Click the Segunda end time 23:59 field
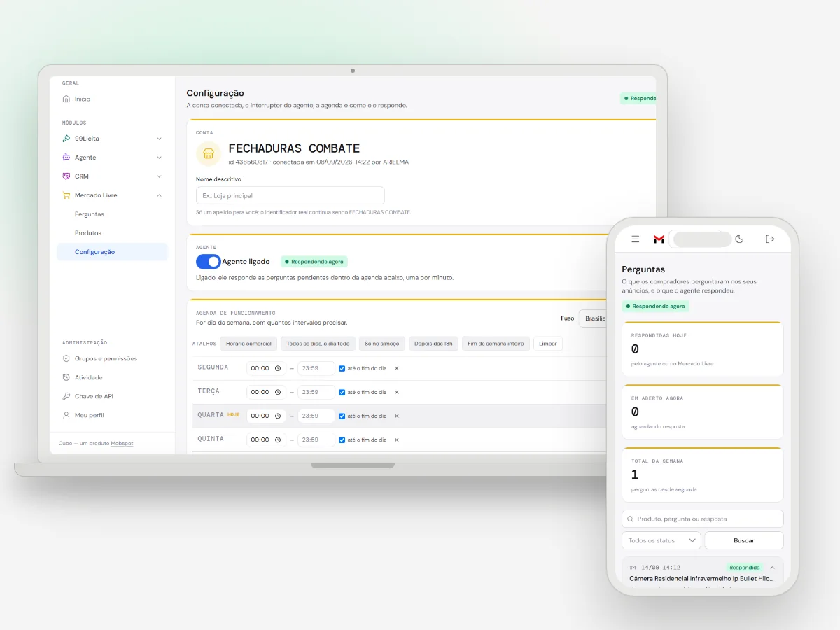 coord(316,368)
